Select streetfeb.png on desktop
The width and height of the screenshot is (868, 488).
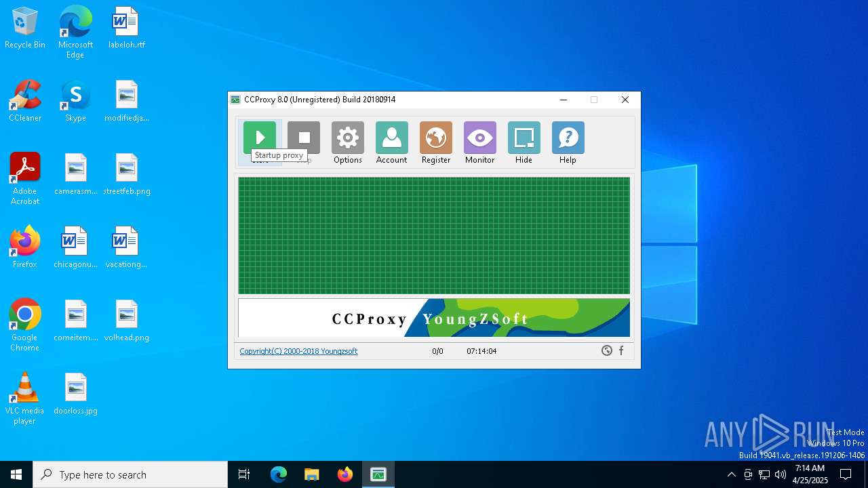(x=126, y=175)
